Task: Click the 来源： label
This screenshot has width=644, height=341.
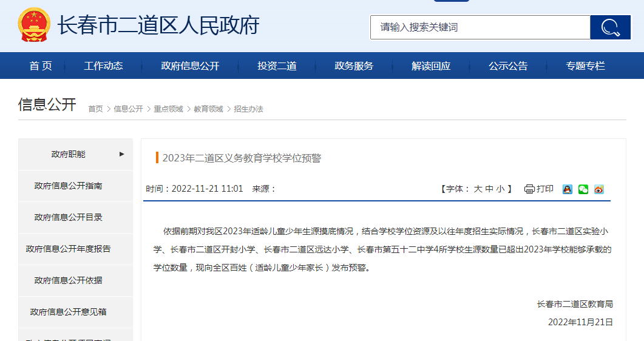Action: (x=263, y=189)
